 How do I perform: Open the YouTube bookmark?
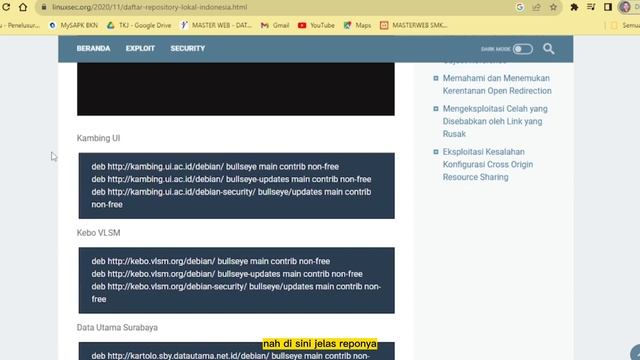click(x=316, y=25)
